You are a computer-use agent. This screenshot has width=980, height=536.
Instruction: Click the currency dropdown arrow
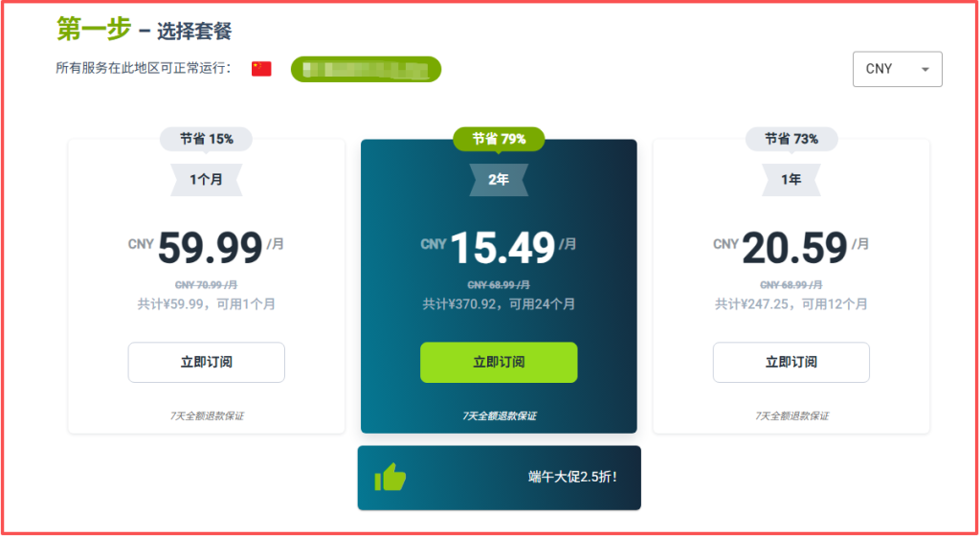coord(925,69)
